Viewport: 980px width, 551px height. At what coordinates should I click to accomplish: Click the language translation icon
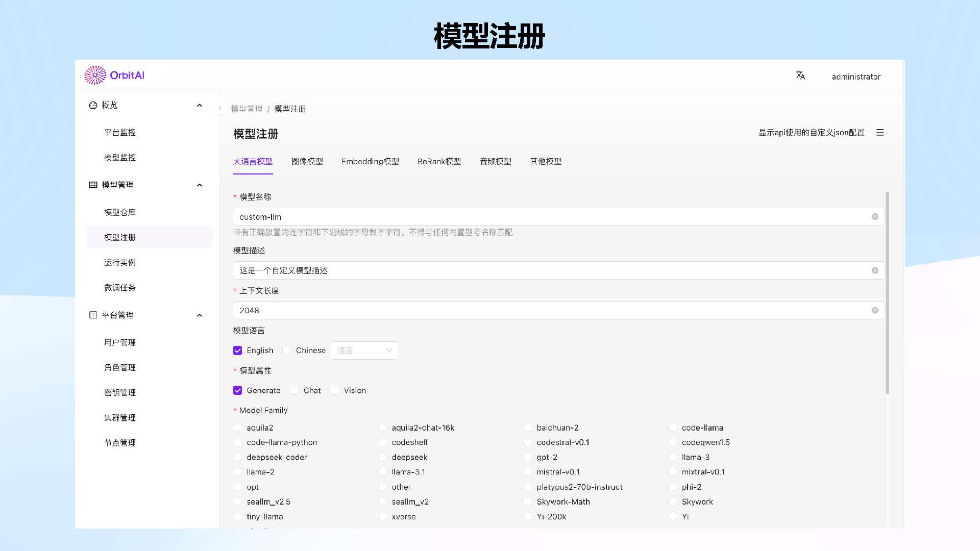pos(800,76)
